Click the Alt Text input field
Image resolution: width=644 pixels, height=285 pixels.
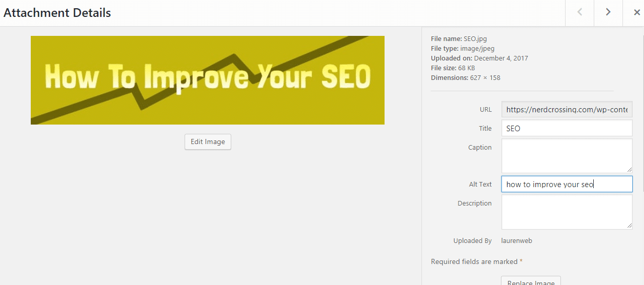point(567,185)
